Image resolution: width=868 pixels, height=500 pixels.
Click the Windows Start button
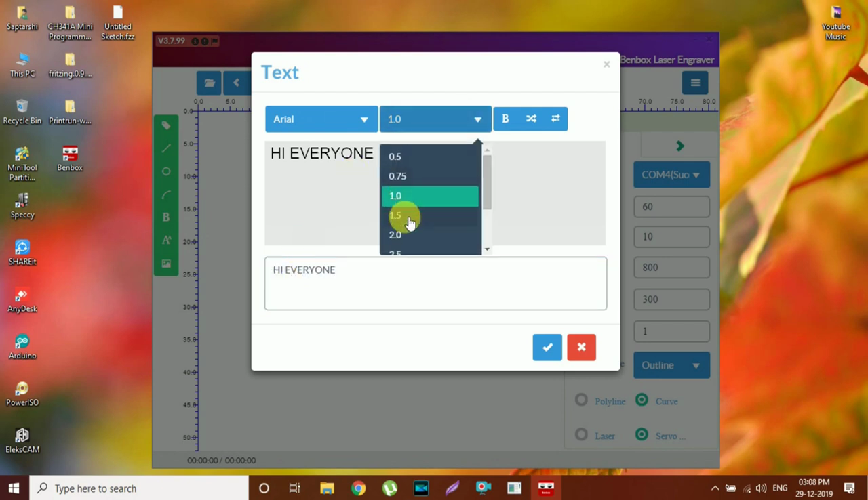(14, 488)
